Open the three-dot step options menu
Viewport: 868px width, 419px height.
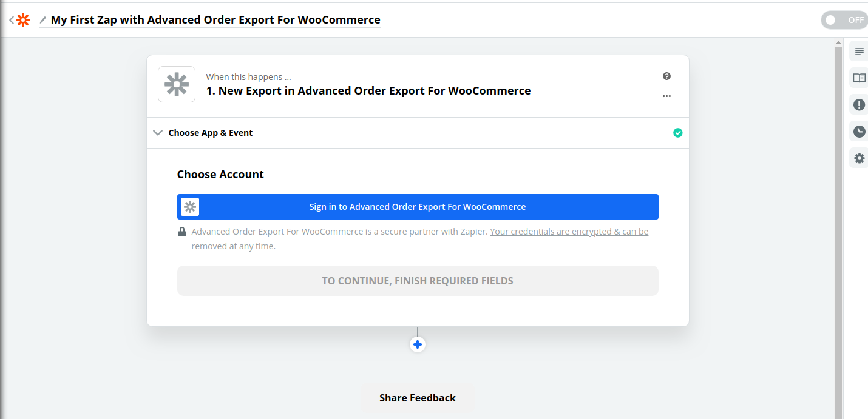point(666,96)
